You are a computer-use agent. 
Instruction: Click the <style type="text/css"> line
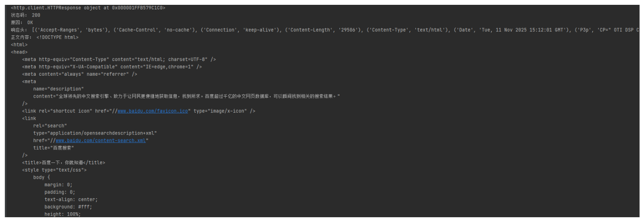[54, 170]
